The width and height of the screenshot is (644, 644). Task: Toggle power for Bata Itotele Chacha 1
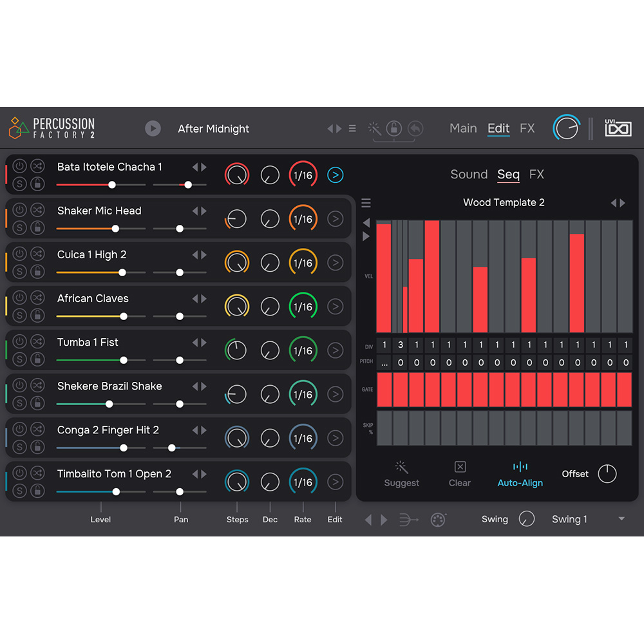point(19,166)
